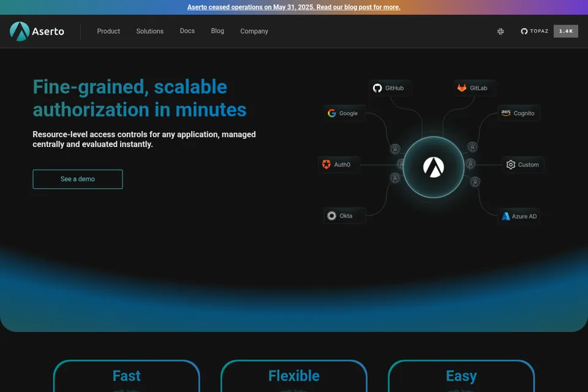Click the See a demo button
Screen dimensions: 588x392
78,179
